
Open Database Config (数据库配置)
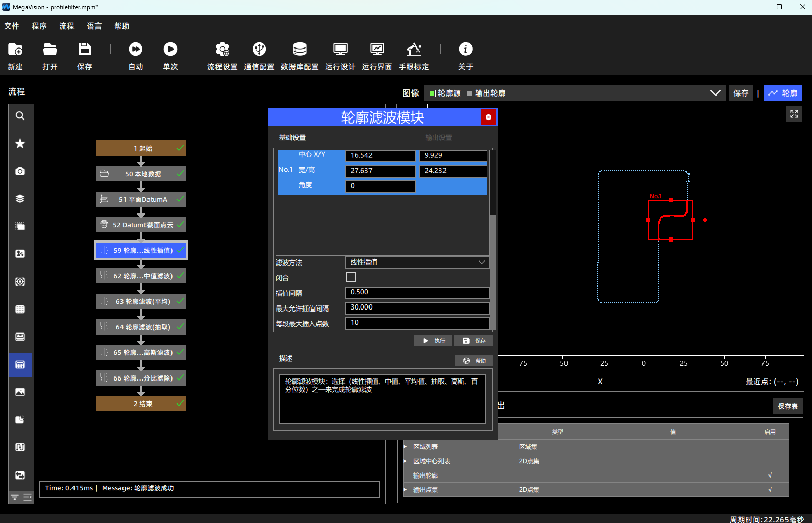[300, 50]
